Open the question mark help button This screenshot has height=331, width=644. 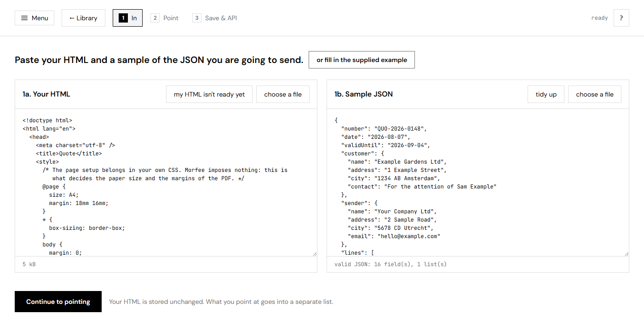point(621,18)
